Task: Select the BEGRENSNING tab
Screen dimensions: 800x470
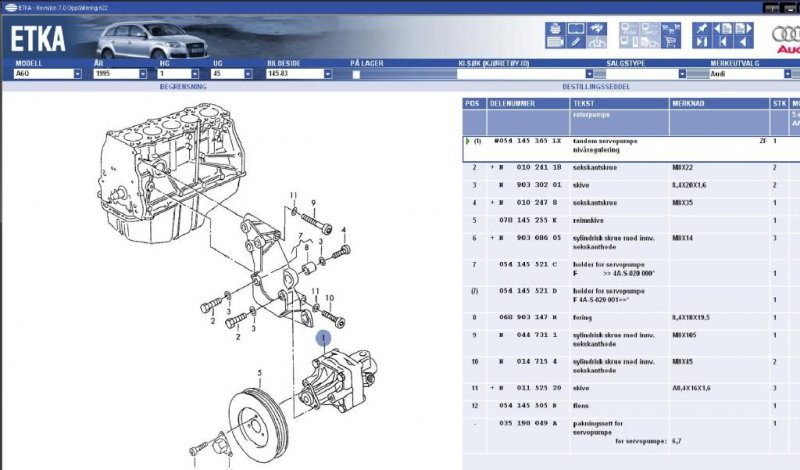Action: (182, 87)
